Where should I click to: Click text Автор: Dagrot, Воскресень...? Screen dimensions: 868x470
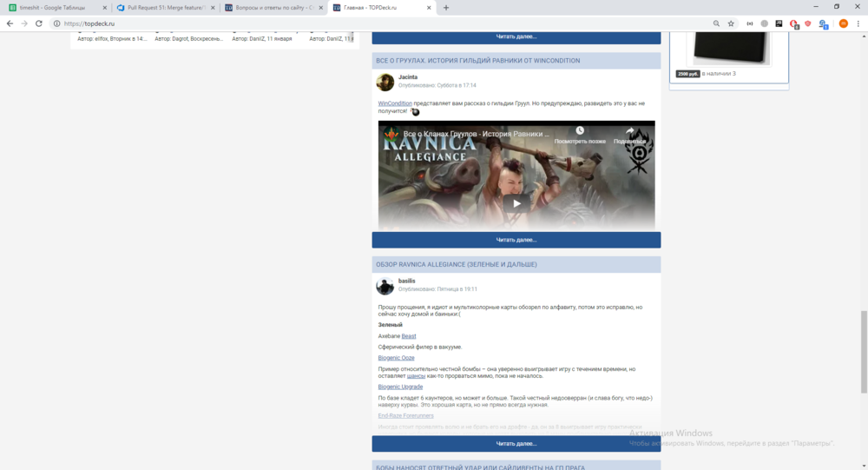pyautogui.click(x=188, y=39)
